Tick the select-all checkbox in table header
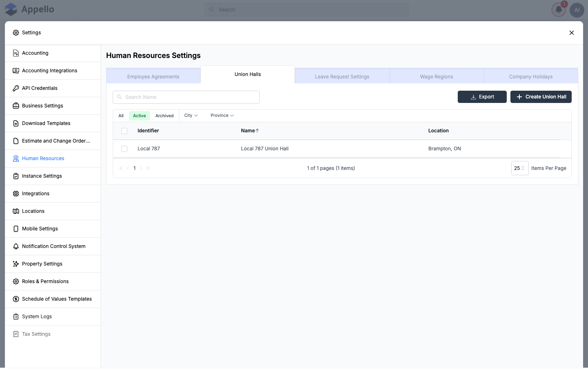This screenshot has height=375, width=588. pos(125,131)
